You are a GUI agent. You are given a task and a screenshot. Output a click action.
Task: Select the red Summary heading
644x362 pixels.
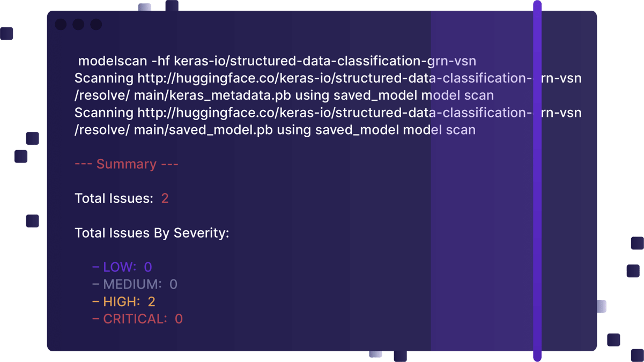[127, 164]
